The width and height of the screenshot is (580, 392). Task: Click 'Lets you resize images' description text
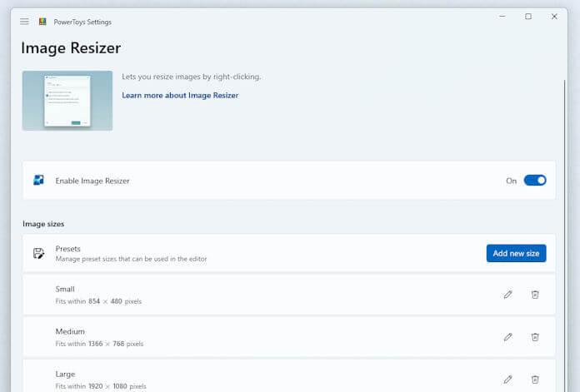pos(191,77)
